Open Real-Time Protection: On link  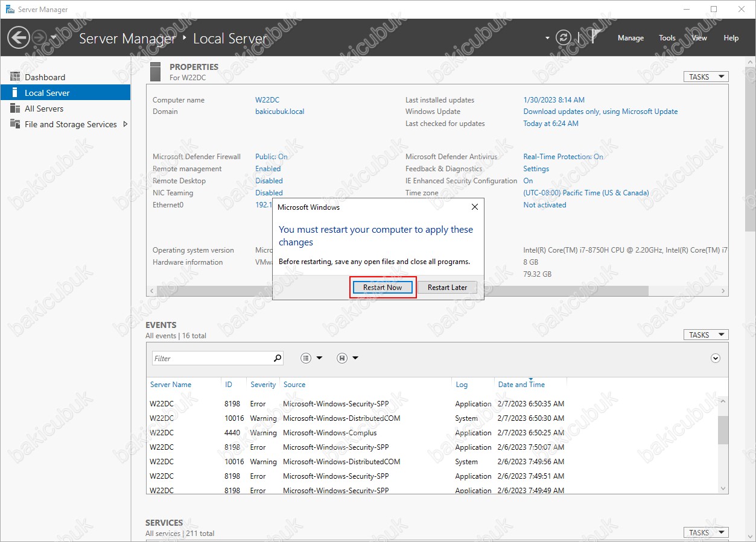pyautogui.click(x=563, y=157)
